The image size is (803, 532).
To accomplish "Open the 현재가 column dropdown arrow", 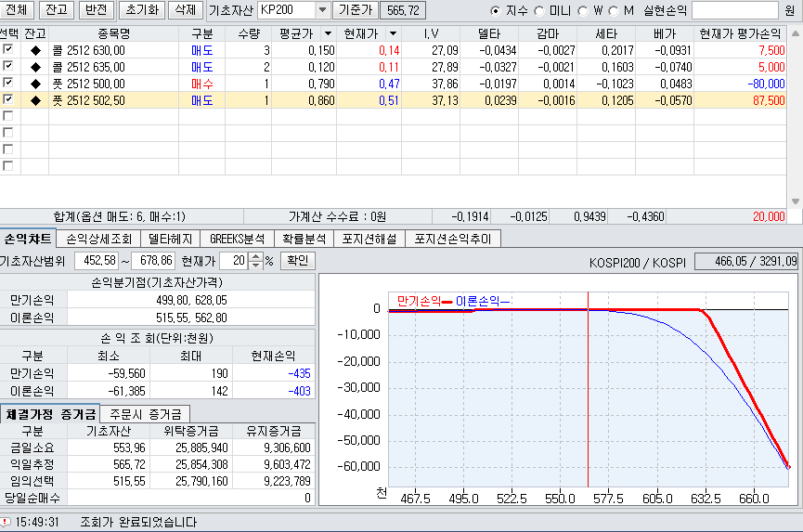I will coord(393,33).
